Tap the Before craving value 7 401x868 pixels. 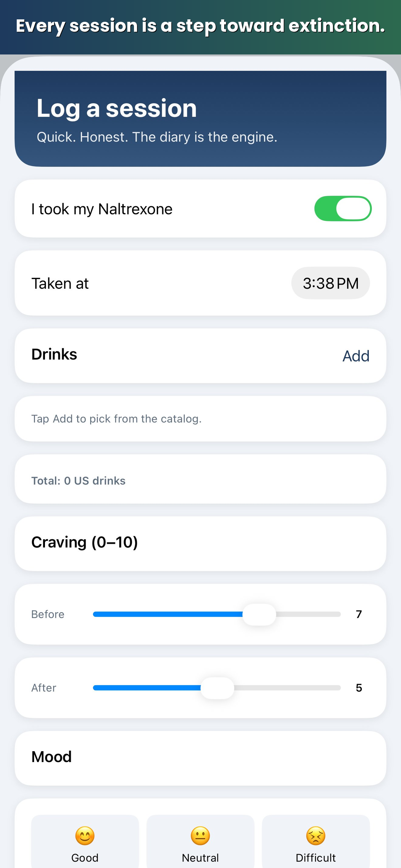tap(359, 614)
